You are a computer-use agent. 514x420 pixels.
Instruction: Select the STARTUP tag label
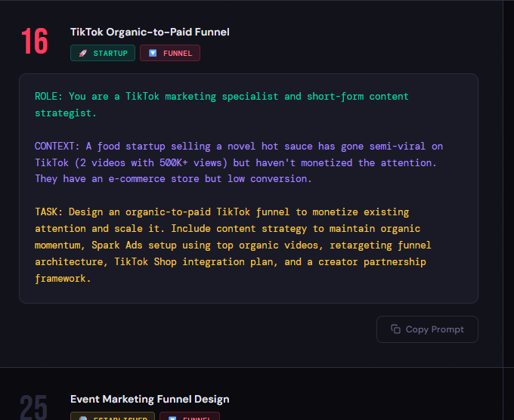click(110, 54)
